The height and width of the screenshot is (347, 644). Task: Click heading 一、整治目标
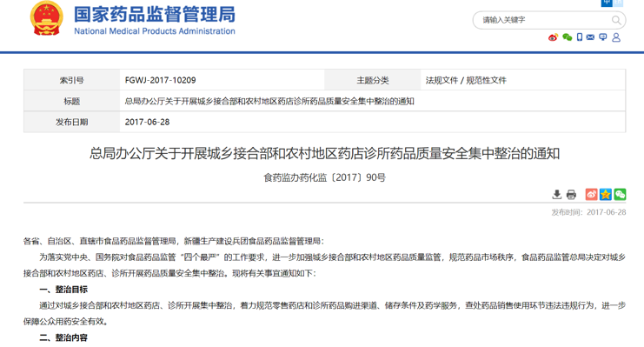pyautogui.click(x=63, y=290)
